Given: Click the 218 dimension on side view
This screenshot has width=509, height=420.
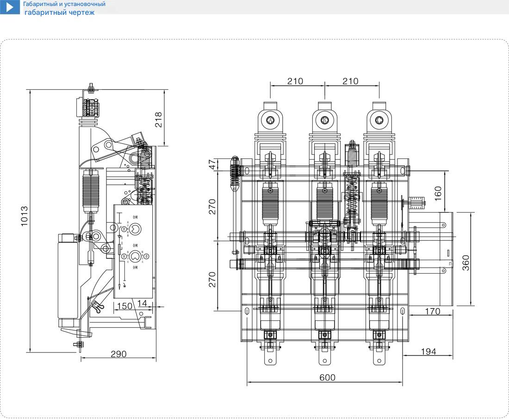Looking at the screenshot, I should (x=158, y=121).
